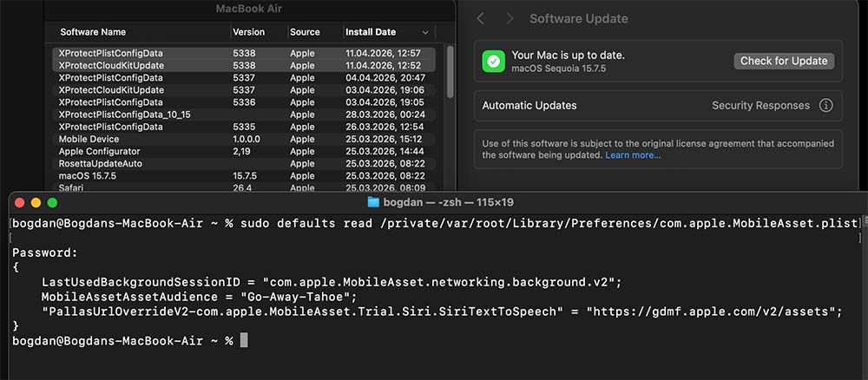Screen dimensions: 868x380
Task: Go back in Software Update settings
Action: (481, 19)
